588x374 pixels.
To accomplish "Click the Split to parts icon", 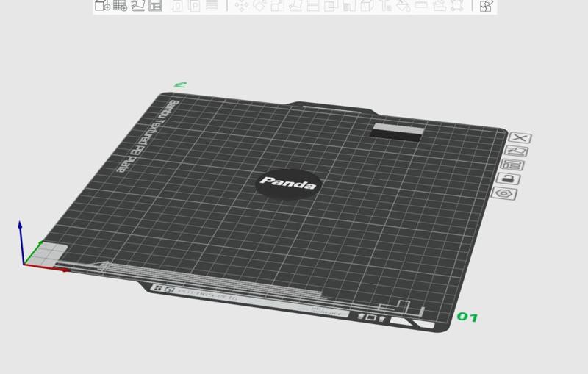I will (x=194, y=6).
